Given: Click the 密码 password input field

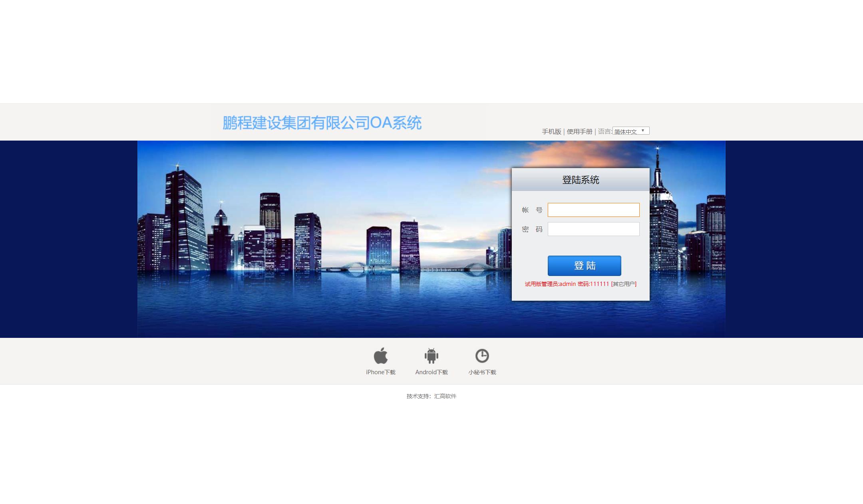Looking at the screenshot, I should pos(593,228).
